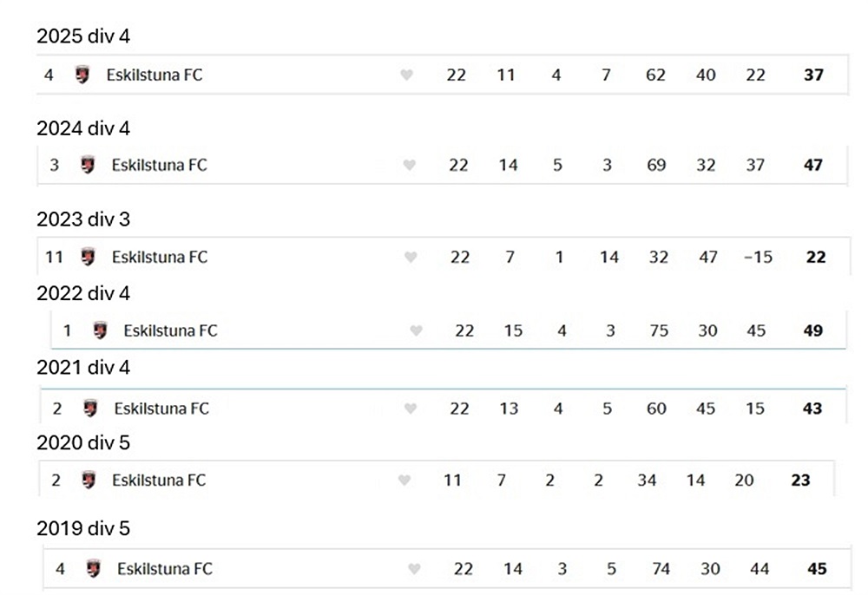Screen dimensions: 868x595
Task: Toggle the heart icon in 2019 row
Action: [414, 570]
